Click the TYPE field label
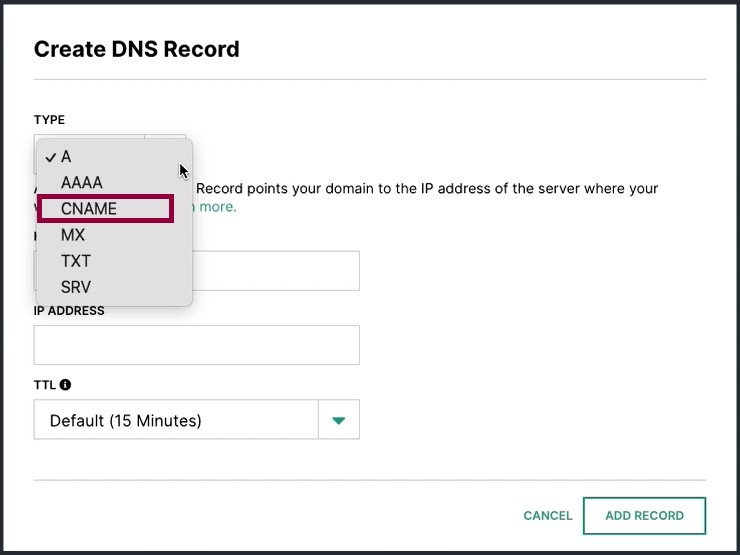The width and height of the screenshot is (740, 555). point(50,120)
